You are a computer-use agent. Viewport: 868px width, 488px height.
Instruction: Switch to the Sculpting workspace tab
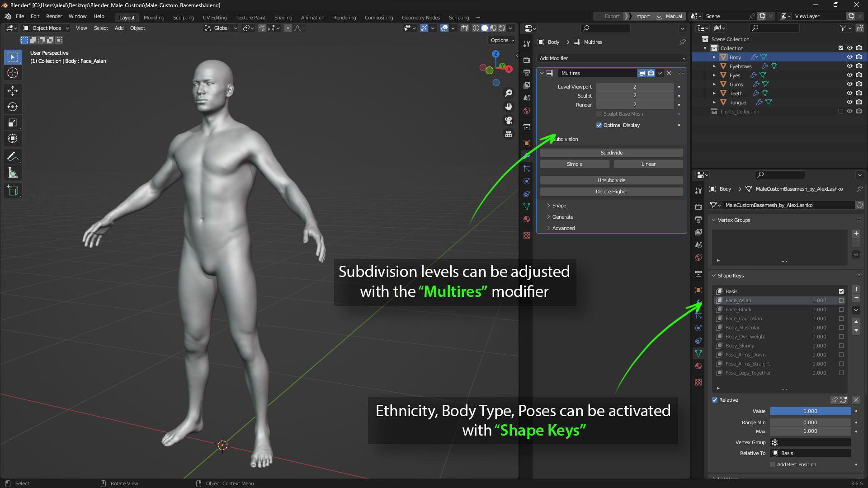point(183,18)
